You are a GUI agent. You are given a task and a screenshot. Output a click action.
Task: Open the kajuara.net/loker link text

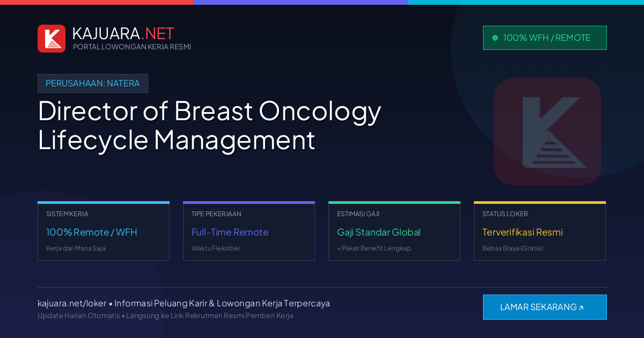(72, 303)
